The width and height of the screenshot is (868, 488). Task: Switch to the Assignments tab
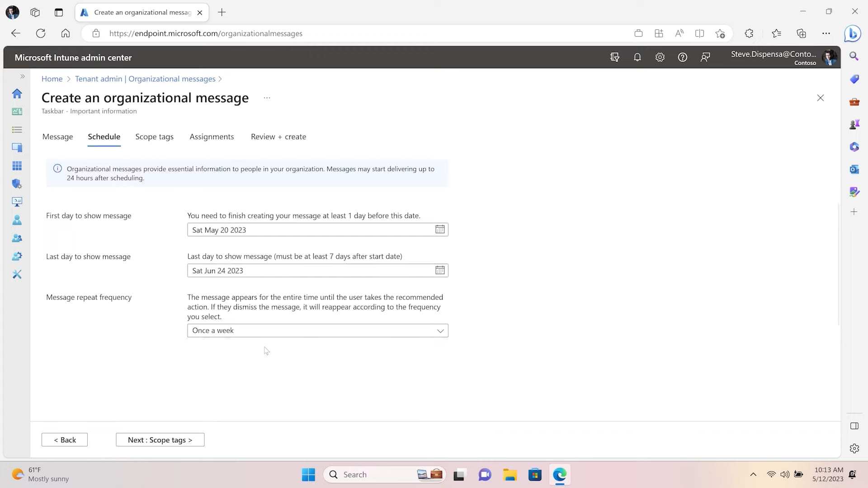[212, 136]
